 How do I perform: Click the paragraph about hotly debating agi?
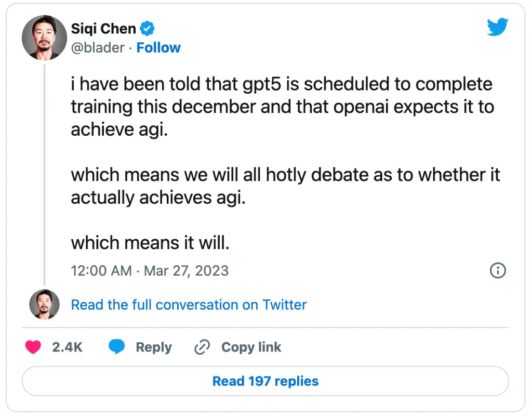pyautogui.click(x=285, y=186)
